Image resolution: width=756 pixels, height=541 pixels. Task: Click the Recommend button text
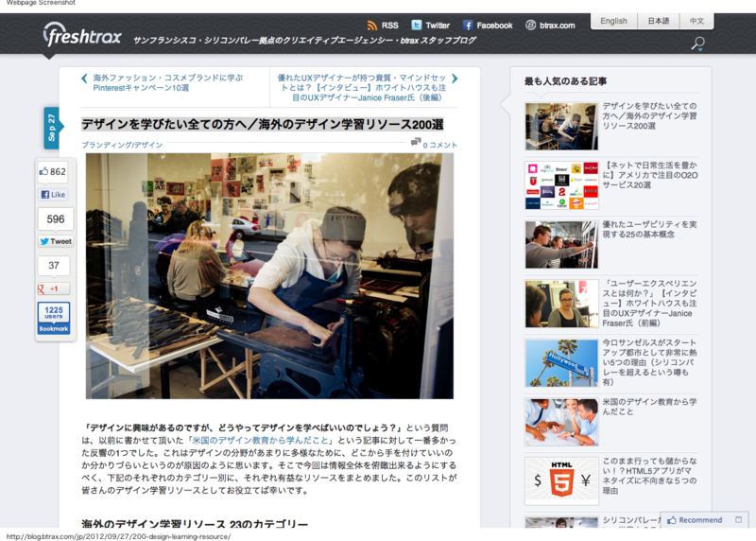pos(700,520)
